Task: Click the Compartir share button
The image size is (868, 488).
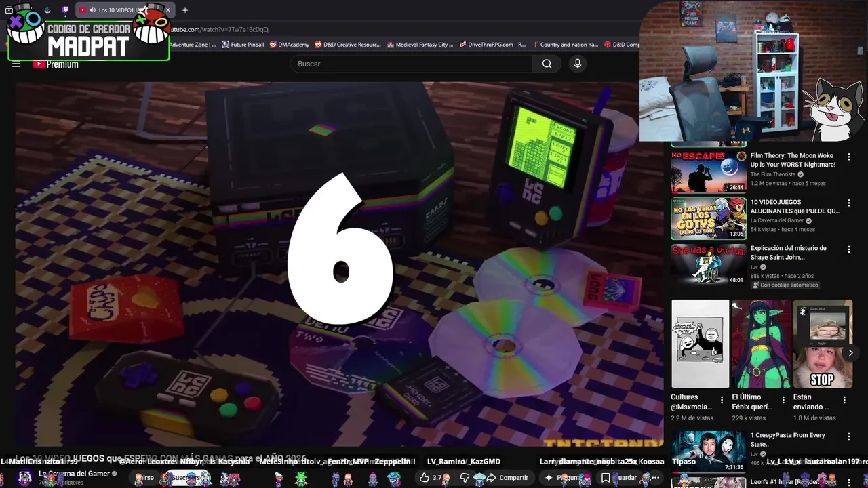Action: 507,478
